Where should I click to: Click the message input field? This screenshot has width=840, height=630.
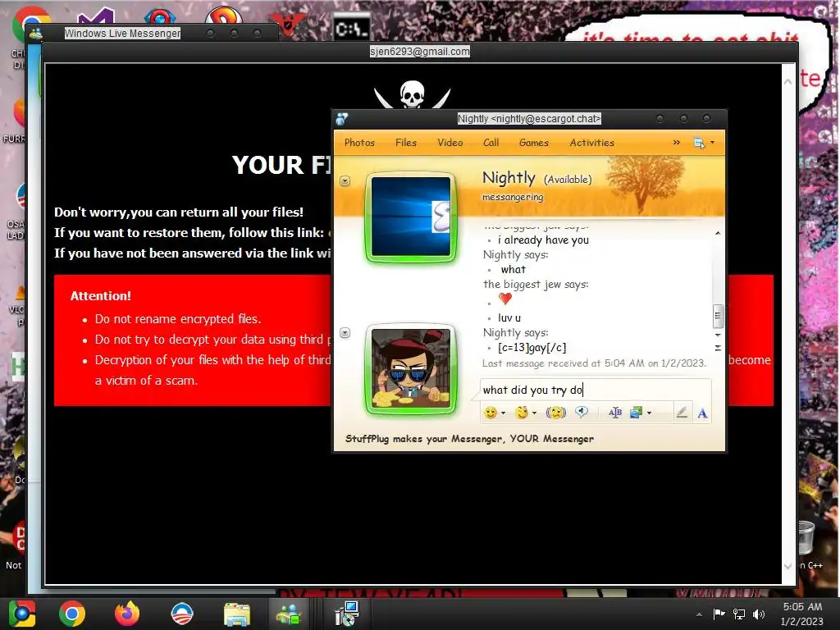point(596,390)
